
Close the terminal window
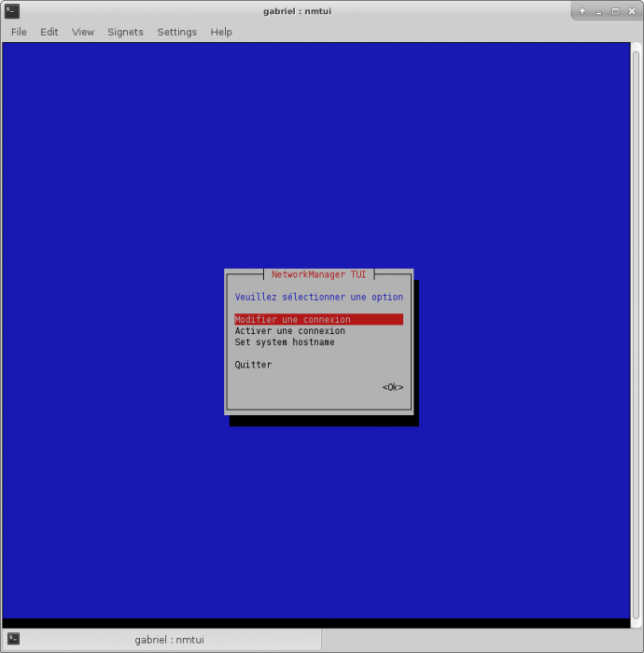pos(632,11)
